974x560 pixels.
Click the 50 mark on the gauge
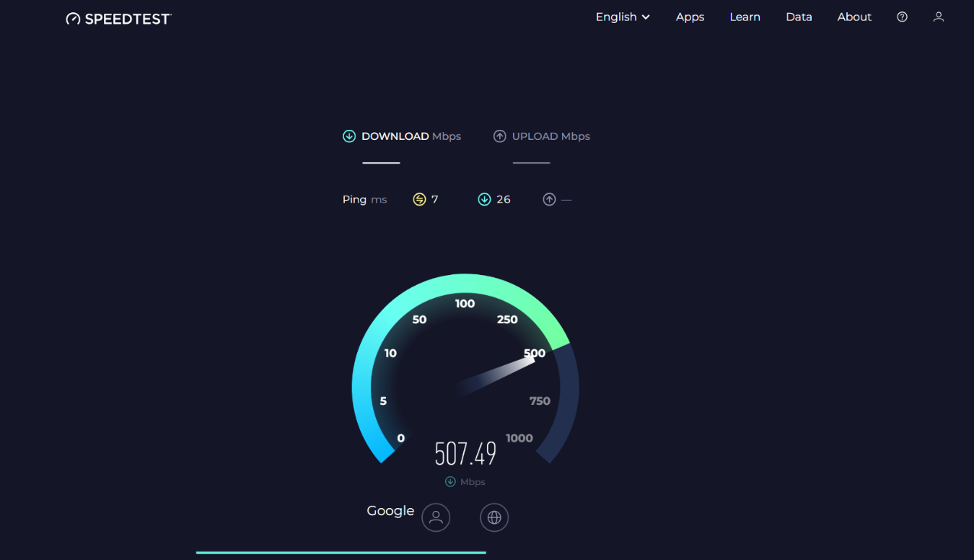pos(419,319)
